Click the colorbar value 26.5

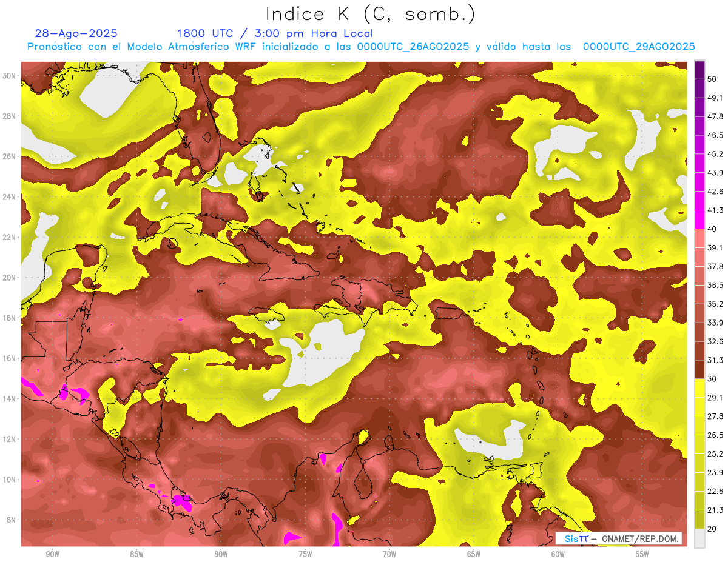[715, 435]
